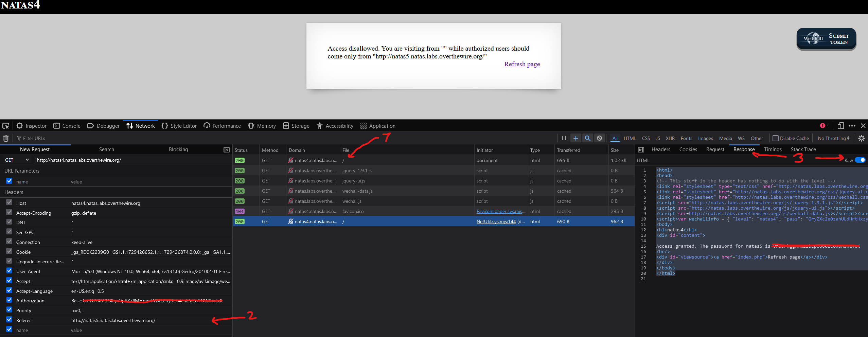This screenshot has width=868, height=337.
Task: Collapse the details pane toggle icon
Action: point(641,150)
